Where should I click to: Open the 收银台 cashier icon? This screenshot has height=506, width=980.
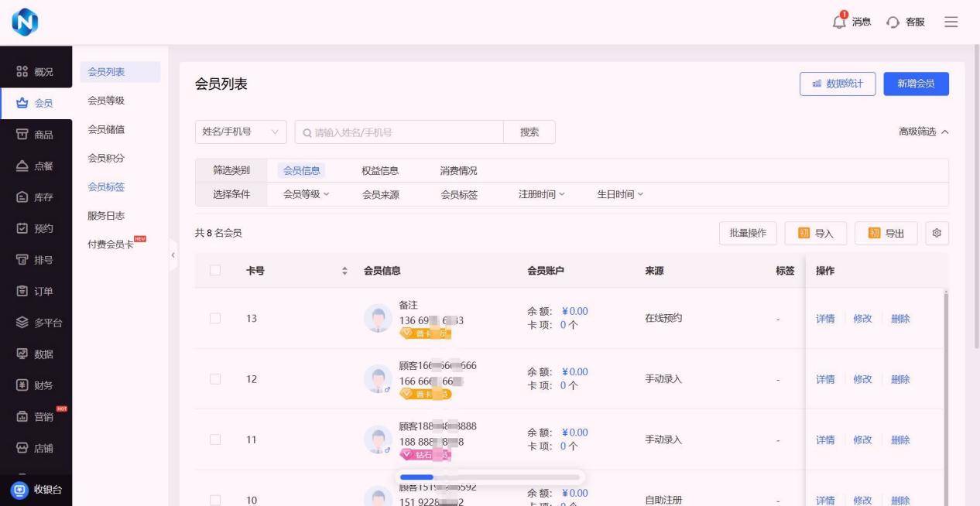click(20, 490)
